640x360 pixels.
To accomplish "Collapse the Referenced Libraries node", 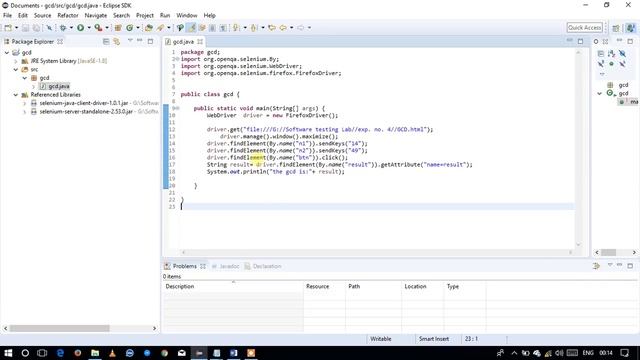I will click(x=16, y=95).
